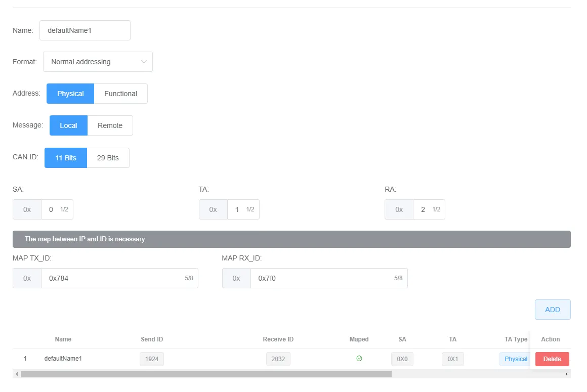
Task: Click the MAP TX_ID input with 0x784
Action: [119, 278]
